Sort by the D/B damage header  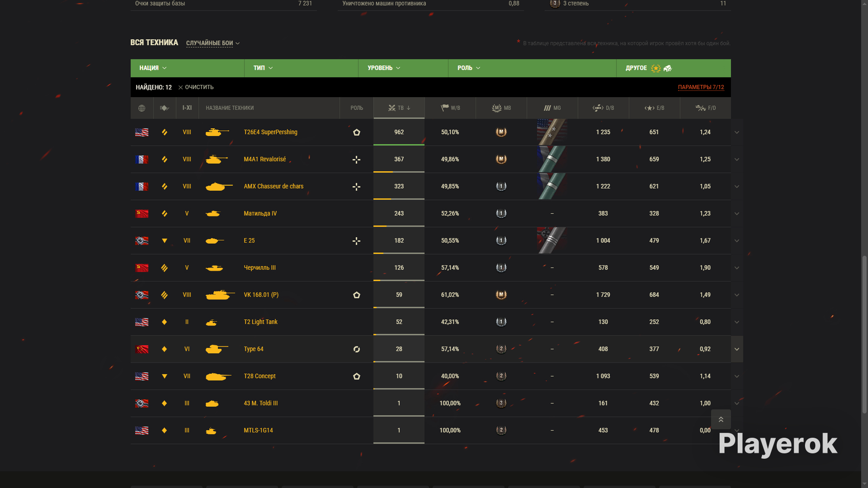click(603, 108)
